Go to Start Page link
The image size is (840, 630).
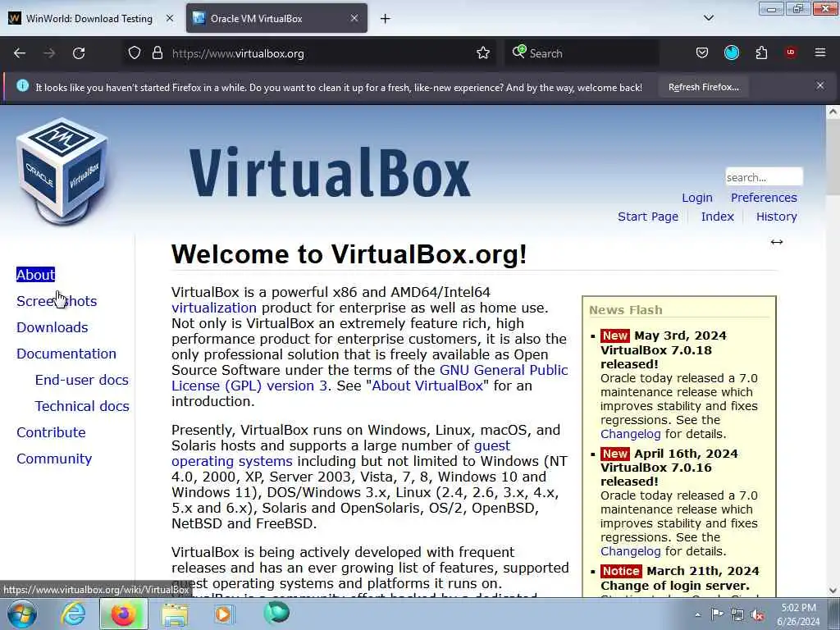click(648, 217)
